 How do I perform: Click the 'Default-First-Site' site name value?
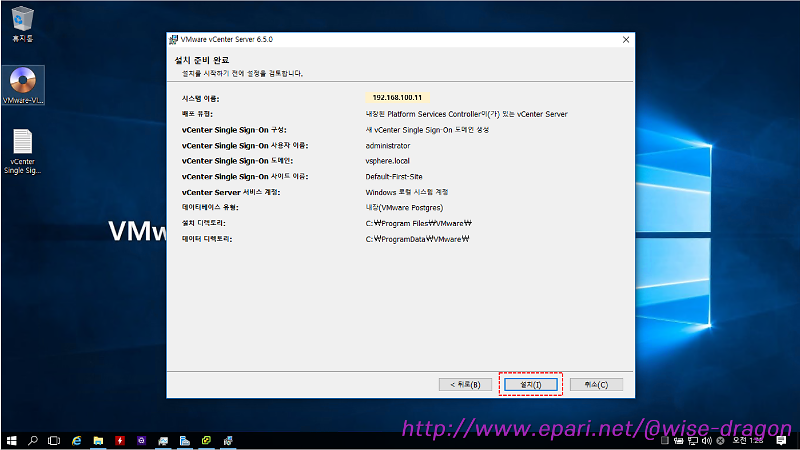pyautogui.click(x=394, y=177)
